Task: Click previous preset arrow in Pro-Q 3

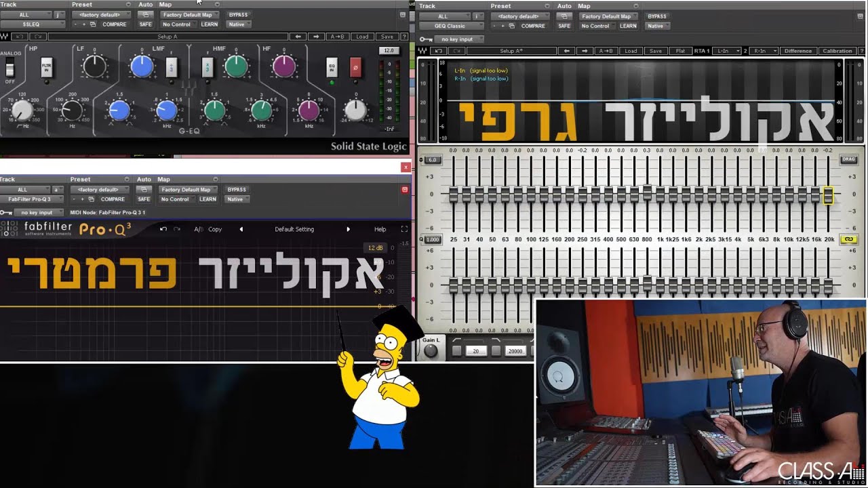Action: [x=241, y=229]
